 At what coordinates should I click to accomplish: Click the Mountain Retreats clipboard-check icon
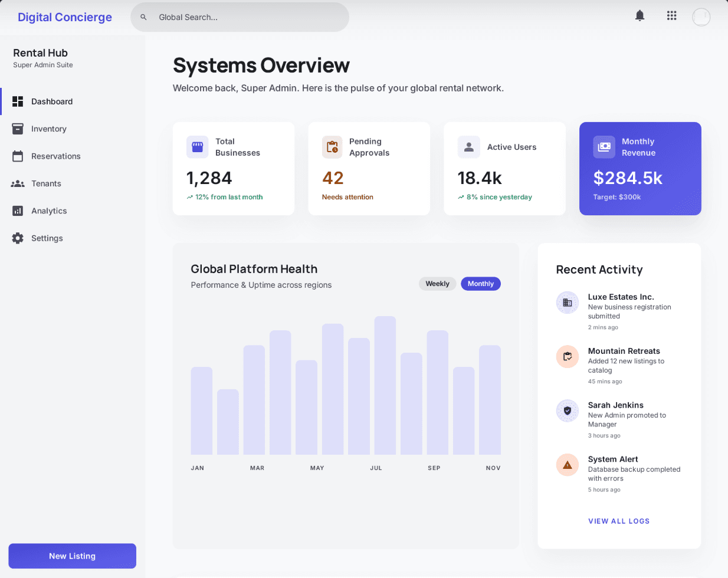pos(568,356)
